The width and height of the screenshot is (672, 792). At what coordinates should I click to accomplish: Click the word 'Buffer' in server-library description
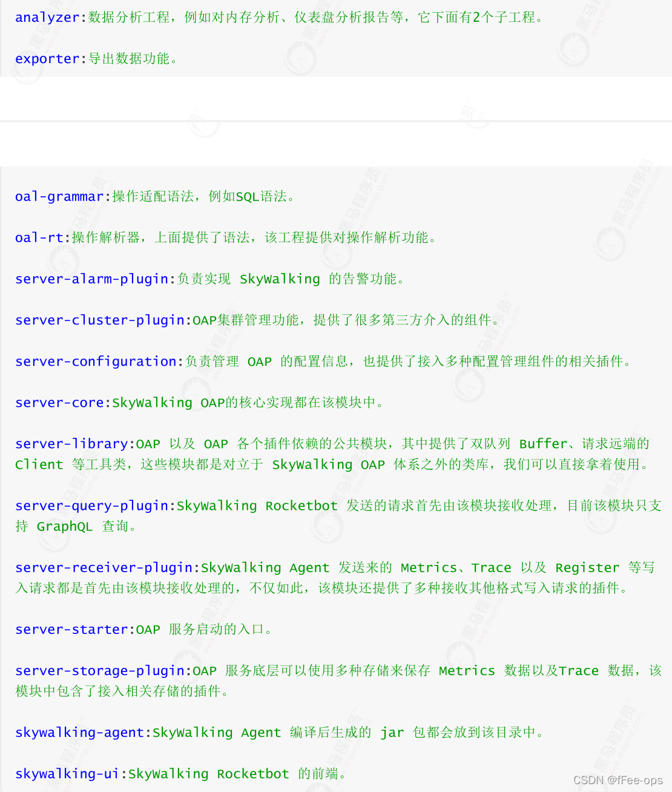tap(544, 444)
